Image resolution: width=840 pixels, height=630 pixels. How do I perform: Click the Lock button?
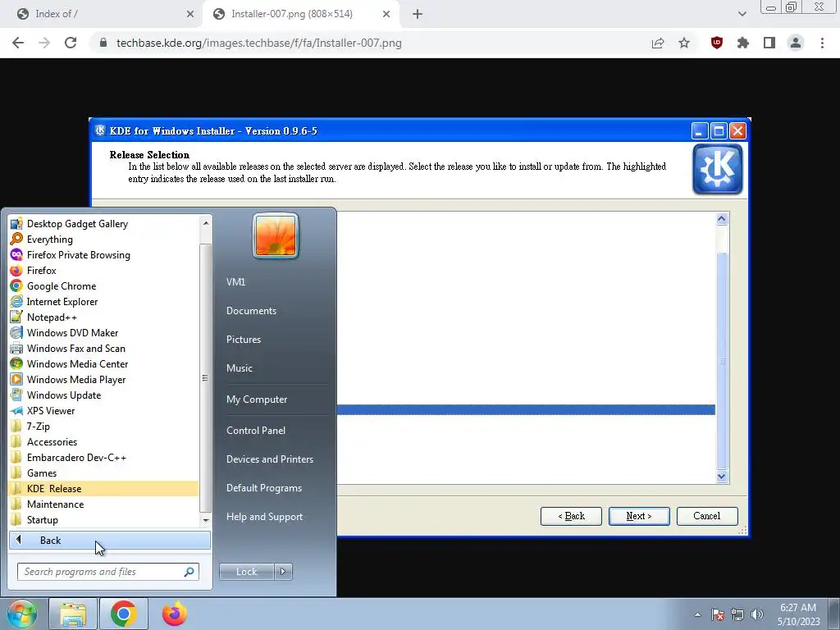[x=246, y=572]
